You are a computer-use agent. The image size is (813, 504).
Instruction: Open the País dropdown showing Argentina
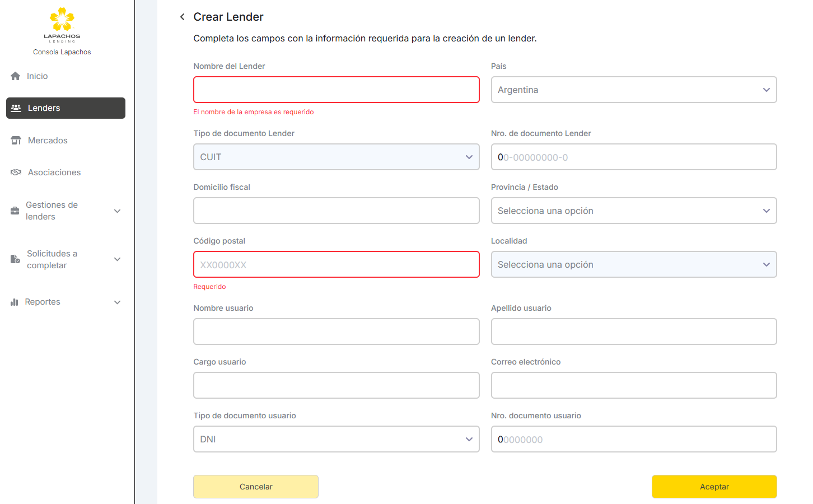coord(633,90)
